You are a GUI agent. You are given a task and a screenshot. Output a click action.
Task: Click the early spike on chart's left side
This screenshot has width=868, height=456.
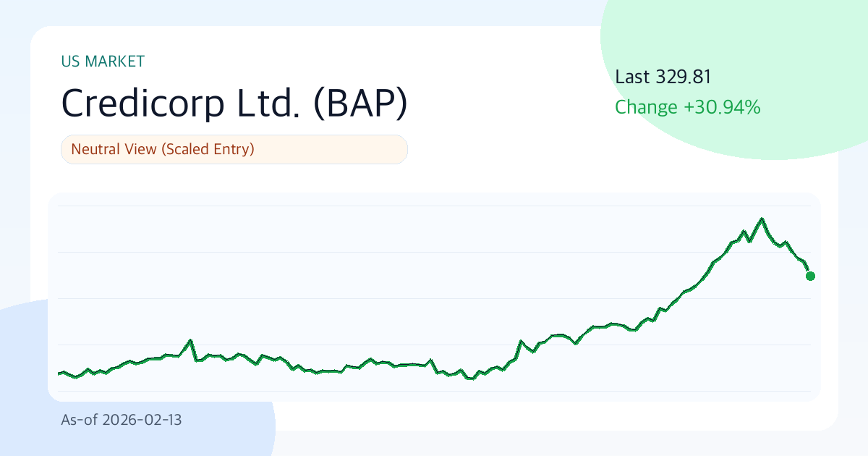(190, 339)
